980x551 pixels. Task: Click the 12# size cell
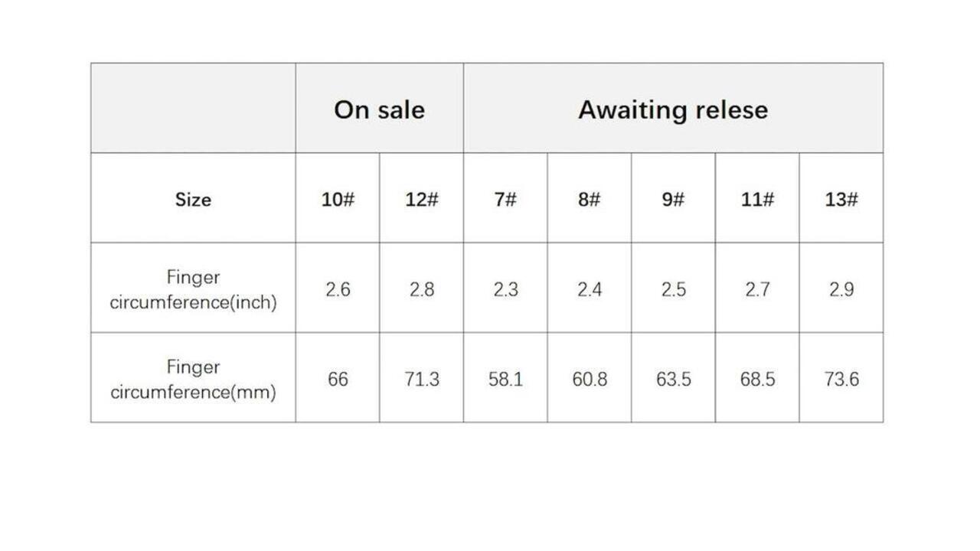coord(421,199)
